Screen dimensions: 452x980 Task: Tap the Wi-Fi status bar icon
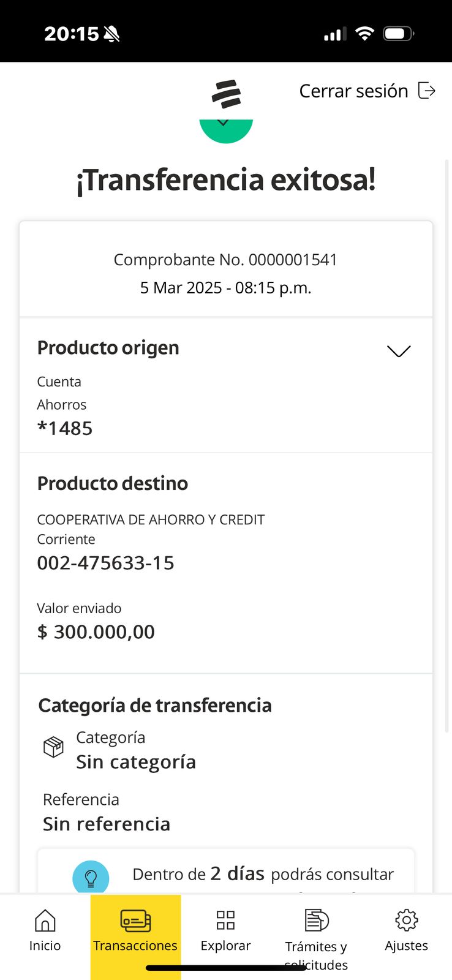(x=364, y=34)
